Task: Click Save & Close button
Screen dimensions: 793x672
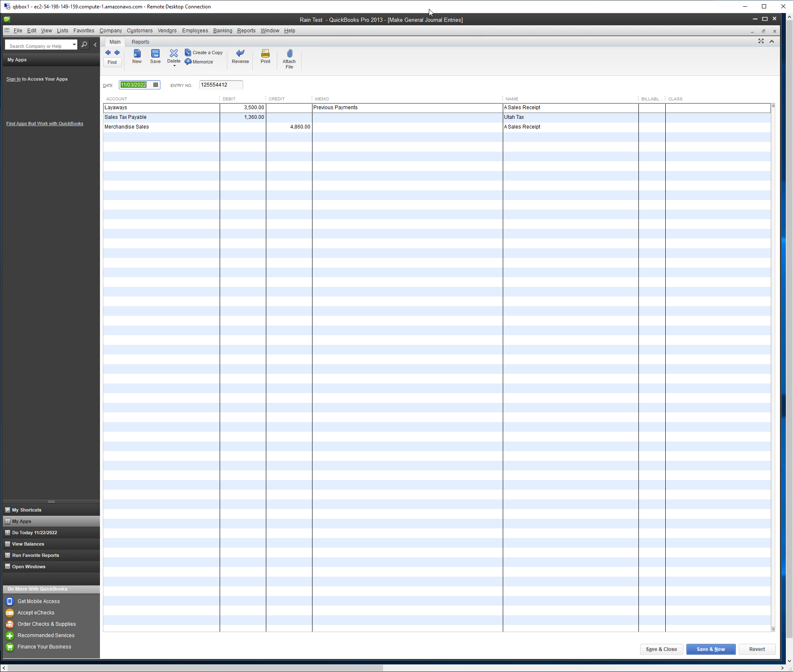Action: coord(662,649)
